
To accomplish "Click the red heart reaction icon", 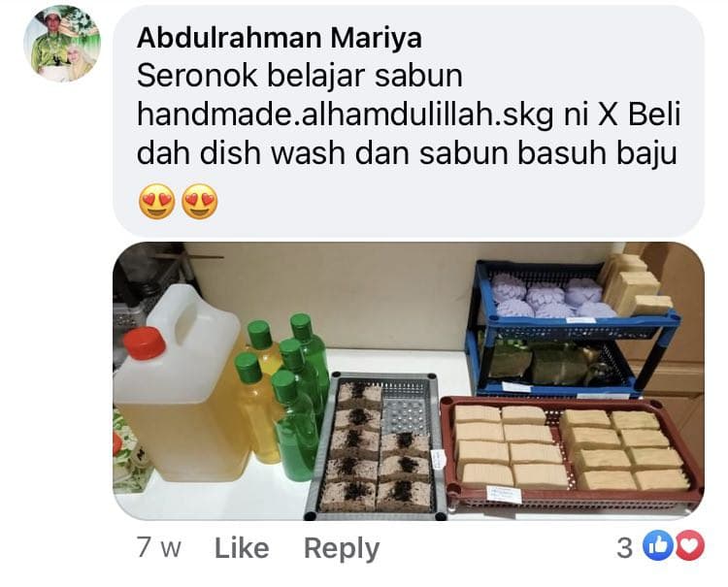I will point(689,545).
